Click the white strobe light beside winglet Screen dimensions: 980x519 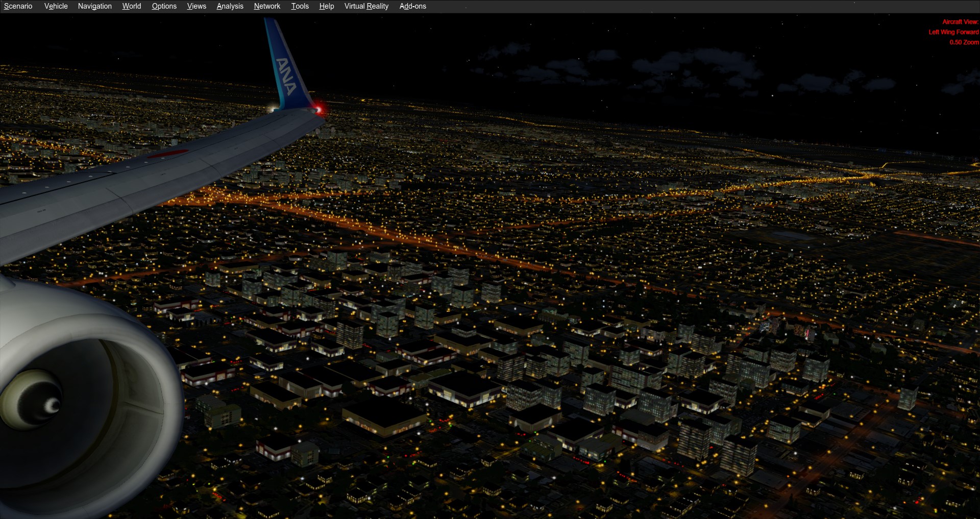pyautogui.click(x=275, y=108)
